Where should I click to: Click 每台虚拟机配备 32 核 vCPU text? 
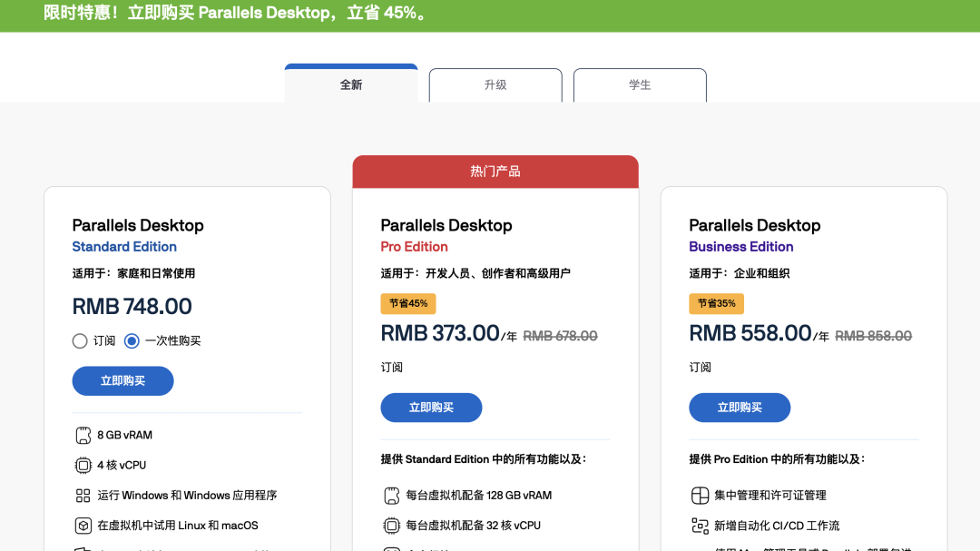[x=473, y=526]
